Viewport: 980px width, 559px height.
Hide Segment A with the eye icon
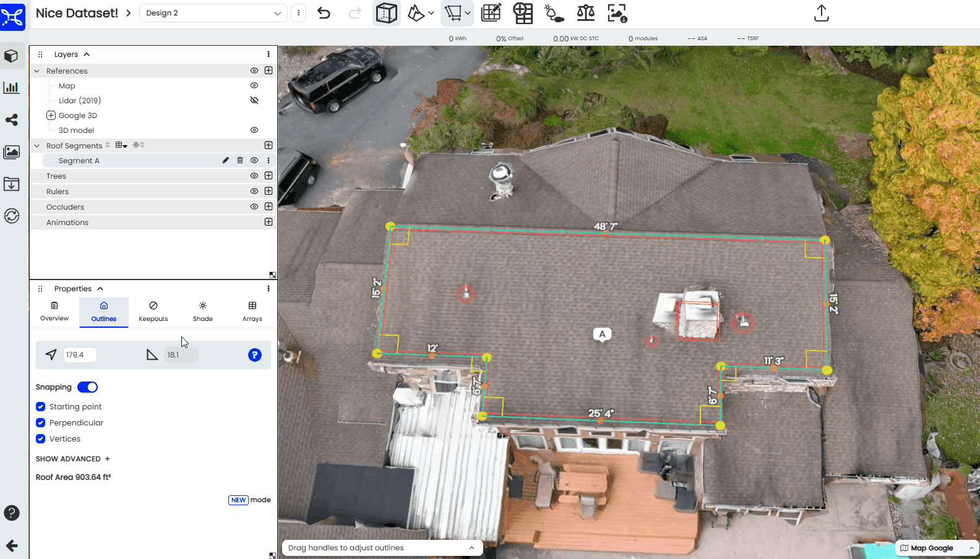254,160
